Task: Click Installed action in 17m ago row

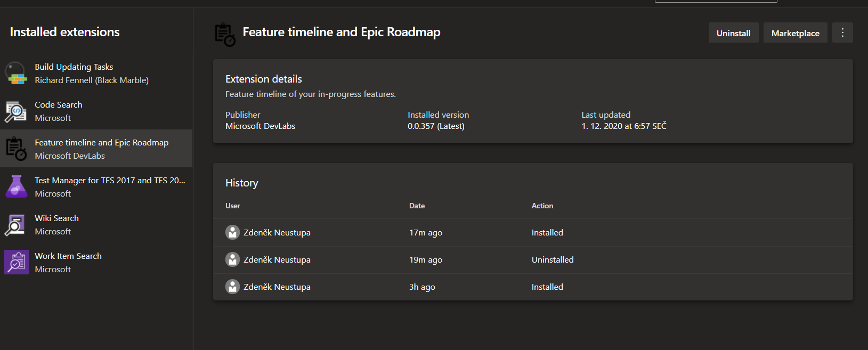Action: 547,233
